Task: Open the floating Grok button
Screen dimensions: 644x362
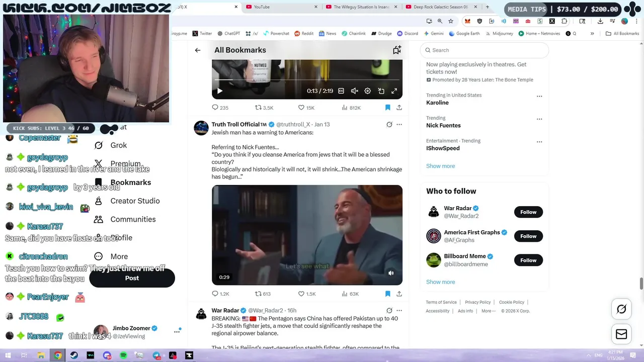Action: coord(621,309)
